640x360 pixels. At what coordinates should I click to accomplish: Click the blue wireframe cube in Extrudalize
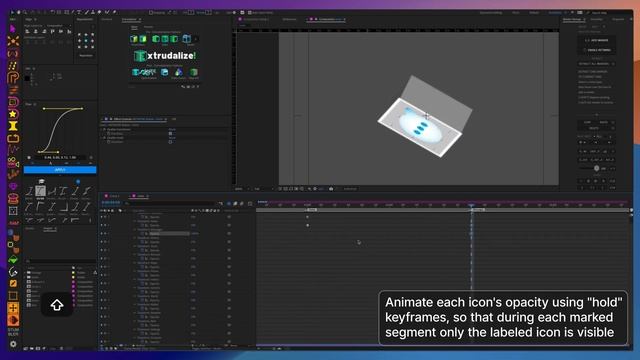[187, 39]
